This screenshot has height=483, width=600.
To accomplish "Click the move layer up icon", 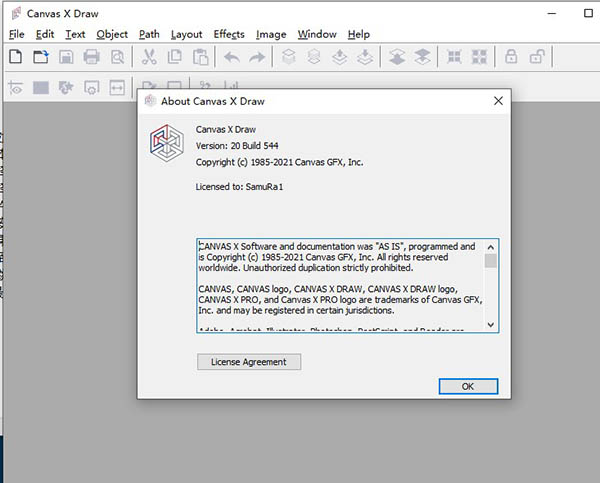I will tap(397, 57).
